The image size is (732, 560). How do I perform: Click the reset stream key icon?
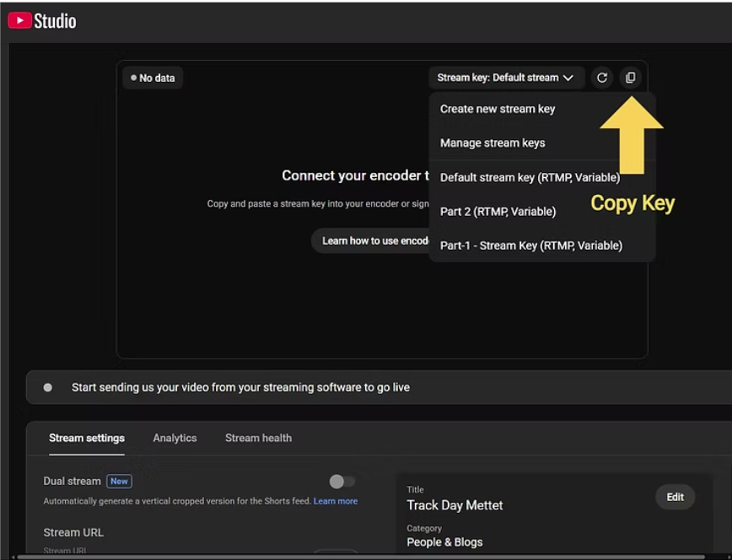point(601,78)
